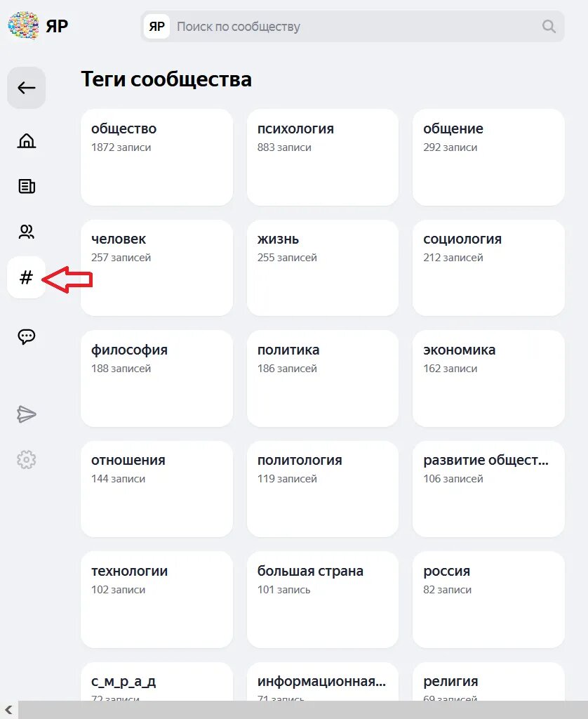Screen dimensions: 588x719
Task: Click the horizontal scrollbar left arrow
Action: click(8, 710)
